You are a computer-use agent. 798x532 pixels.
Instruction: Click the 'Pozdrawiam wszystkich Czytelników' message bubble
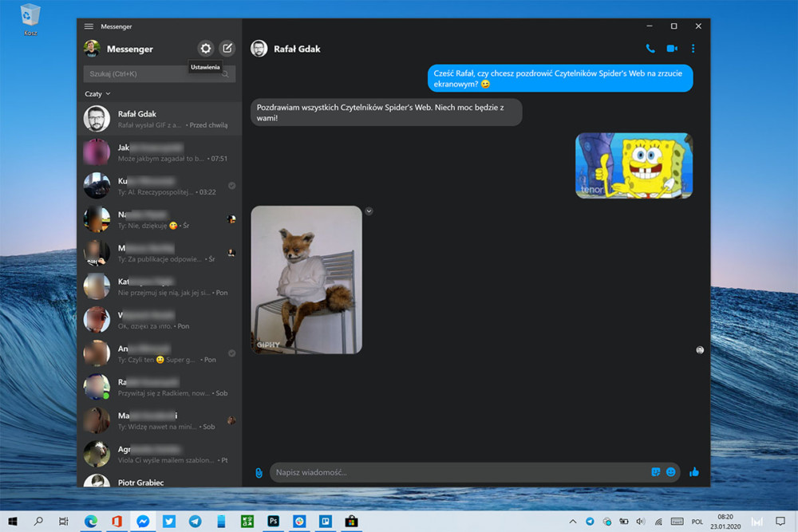tap(385, 112)
